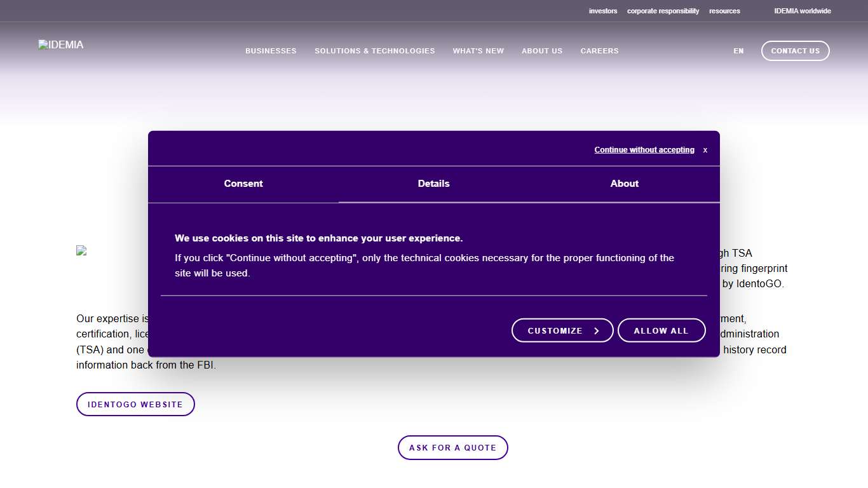Click the Contact Us button
This screenshot has width=868, height=488.
click(x=795, y=51)
